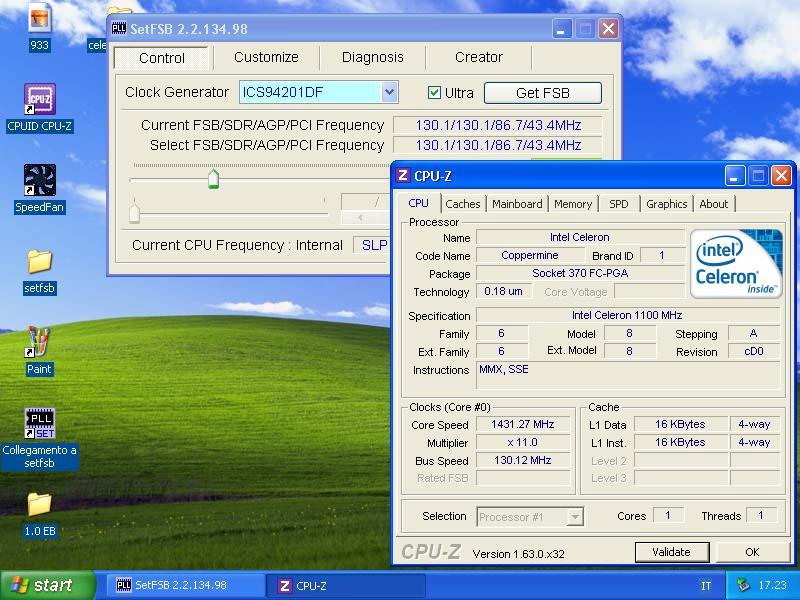
Task: Close the SetFSB window
Action: click(x=608, y=29)
